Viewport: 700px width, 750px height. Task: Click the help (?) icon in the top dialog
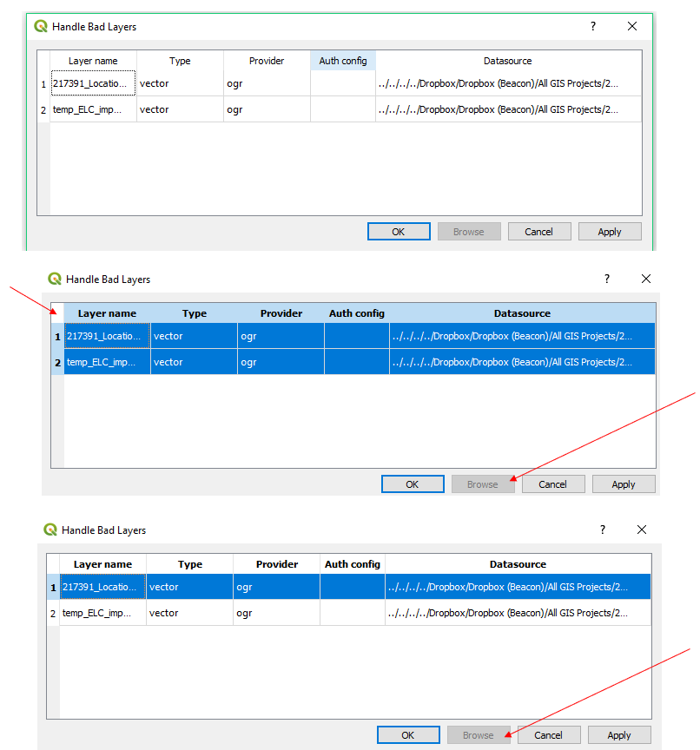coord(592,26)
